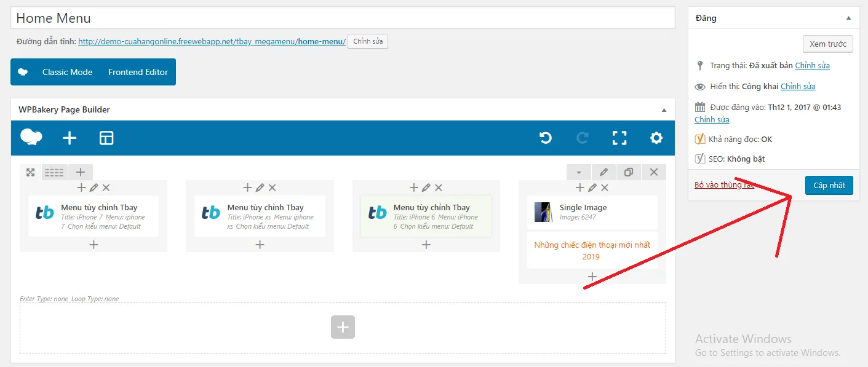Edit the iPhone 6 column with pencil
Image resolution: width=868 pixels, height=367 pixels.
[426, 187]
